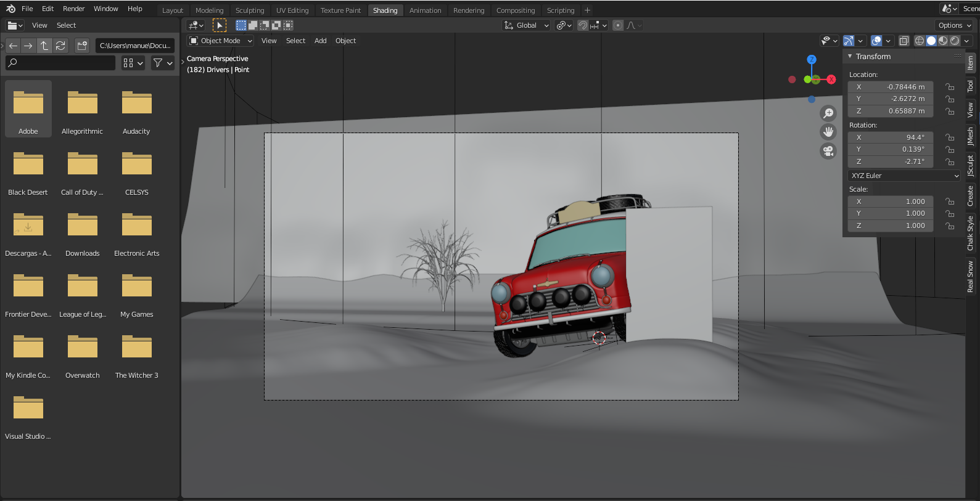Create a new folder in file browser

(x=82, y=46)
